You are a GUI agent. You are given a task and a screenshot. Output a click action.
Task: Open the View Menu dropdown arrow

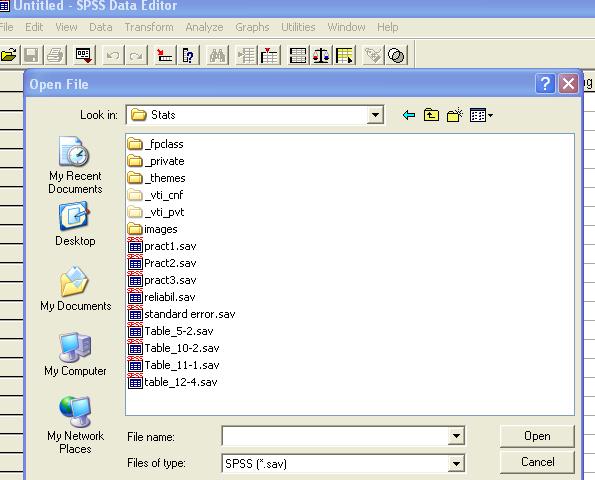click(x=491, y=115)
